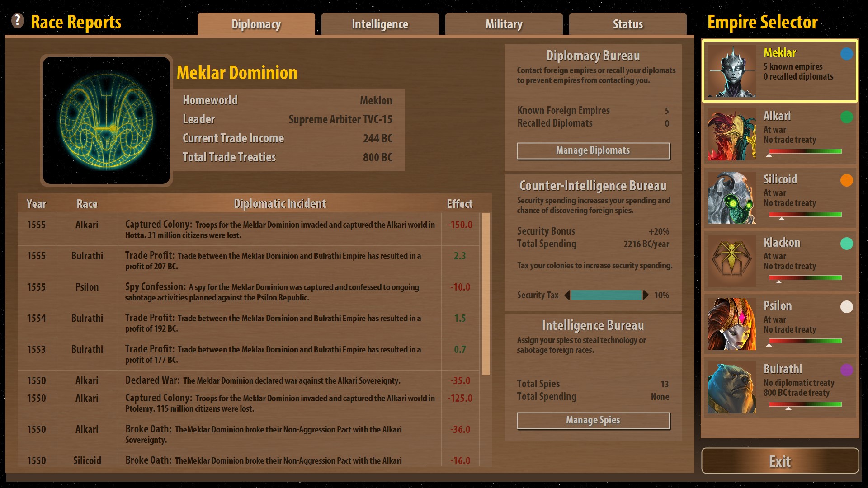Select the Psilon leader portrait
This screenshot has height=488, width=868.
pos(731,324)
